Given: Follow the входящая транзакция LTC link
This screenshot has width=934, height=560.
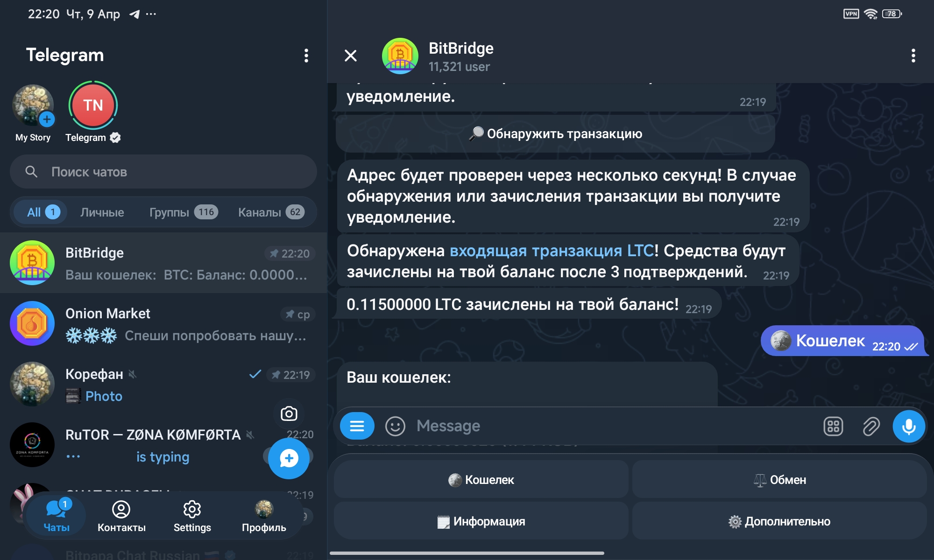Looking at the screenshot, I should tap(551, 251).
